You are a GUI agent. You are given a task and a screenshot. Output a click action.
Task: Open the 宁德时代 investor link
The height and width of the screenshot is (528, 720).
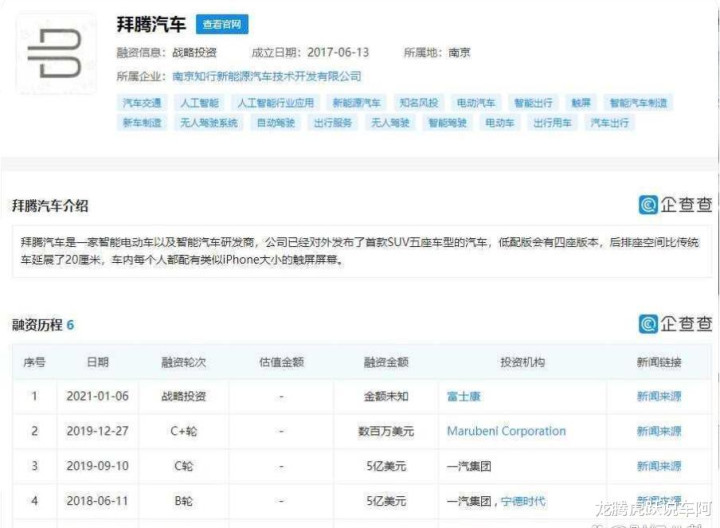(523, 501)
